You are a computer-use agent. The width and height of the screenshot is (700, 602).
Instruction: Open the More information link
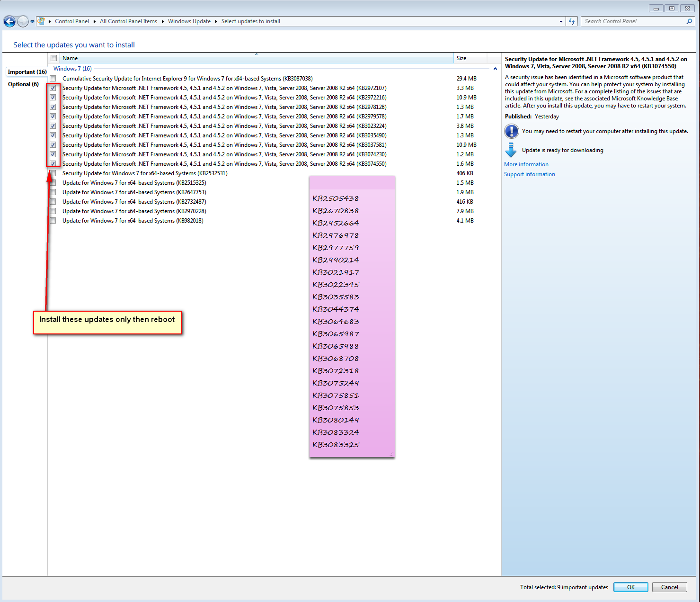[526, 164]
